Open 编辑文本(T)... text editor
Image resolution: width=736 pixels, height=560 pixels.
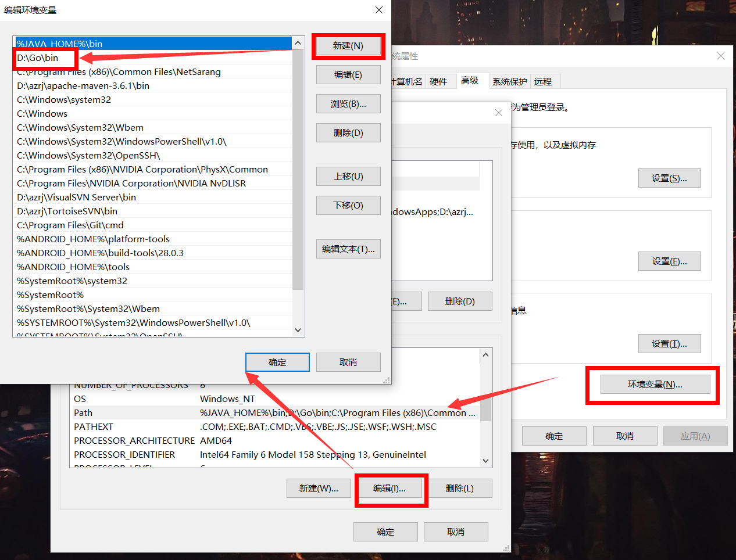(348, 249)
